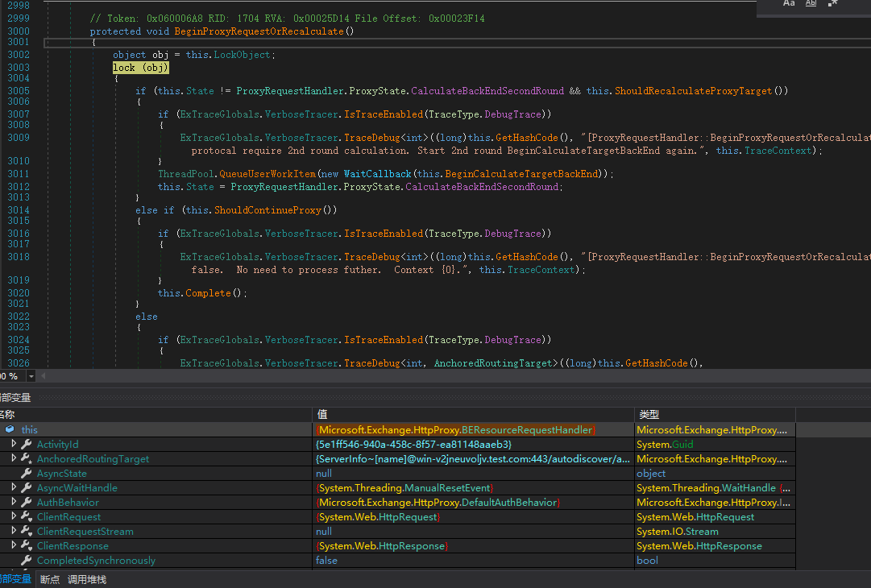
Task: Click the property icon of ClientRequestStream
Action: point(26,531)
